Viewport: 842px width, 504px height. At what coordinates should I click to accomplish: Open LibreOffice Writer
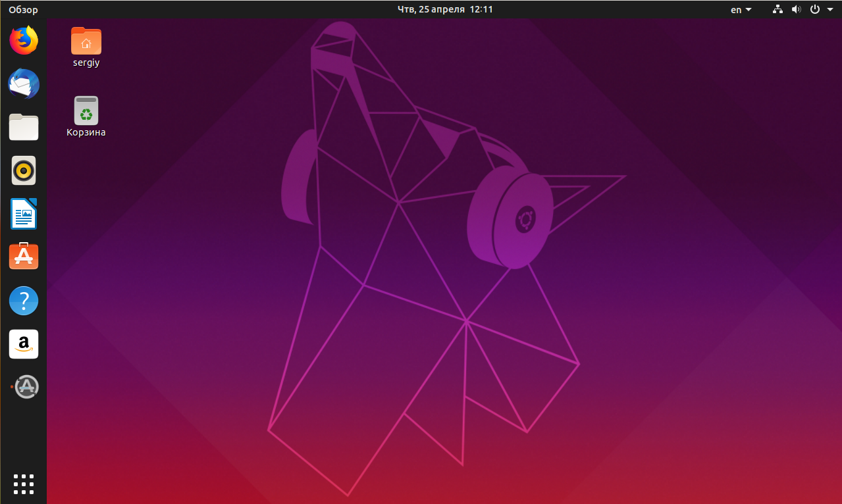click(24, 214)
